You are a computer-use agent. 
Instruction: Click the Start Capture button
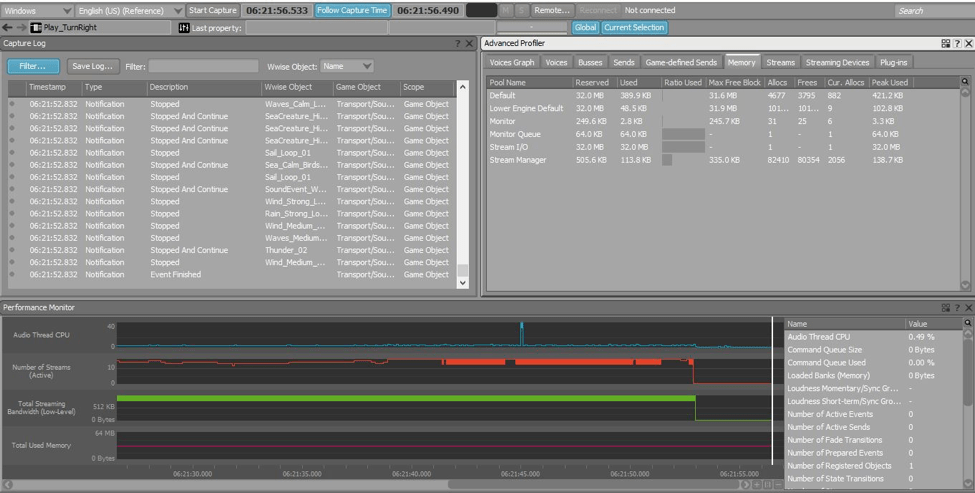point(212,10)
